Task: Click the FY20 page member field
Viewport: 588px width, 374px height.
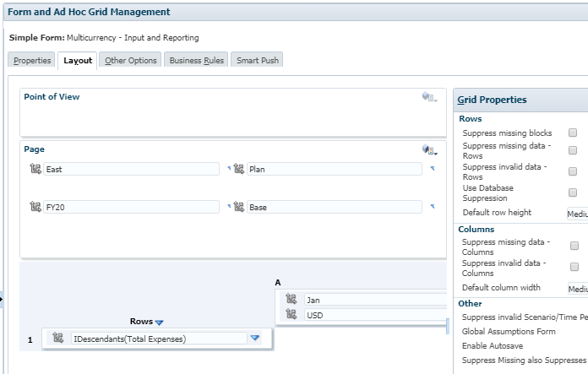Action: pyautogui.click(x=131, y=207)
